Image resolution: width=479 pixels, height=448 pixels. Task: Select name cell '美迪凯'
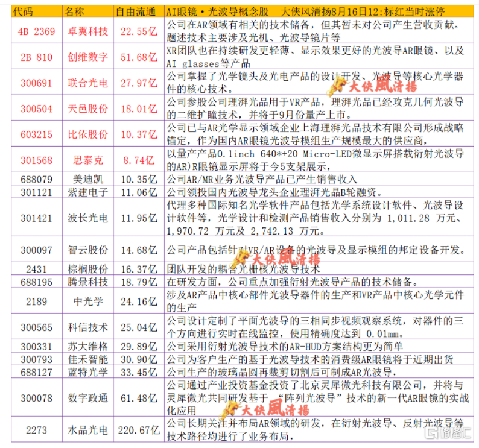[x=88, y=179]
